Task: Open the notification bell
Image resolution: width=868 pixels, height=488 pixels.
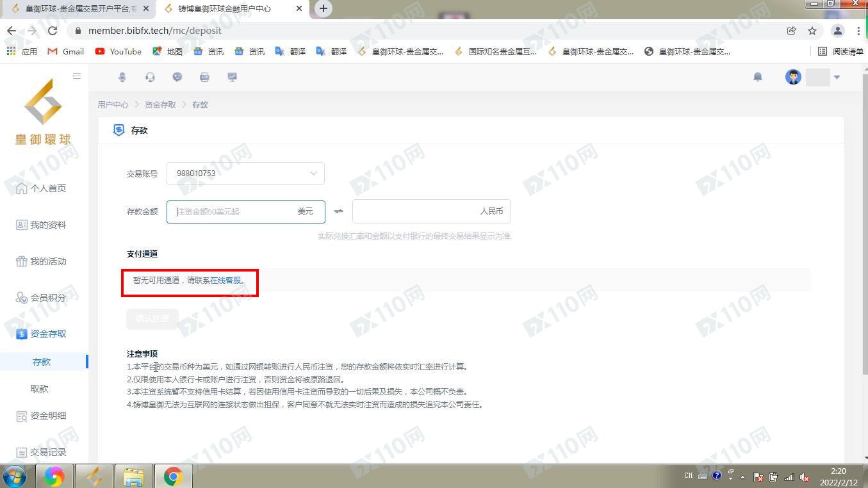Action: (758, 77)
